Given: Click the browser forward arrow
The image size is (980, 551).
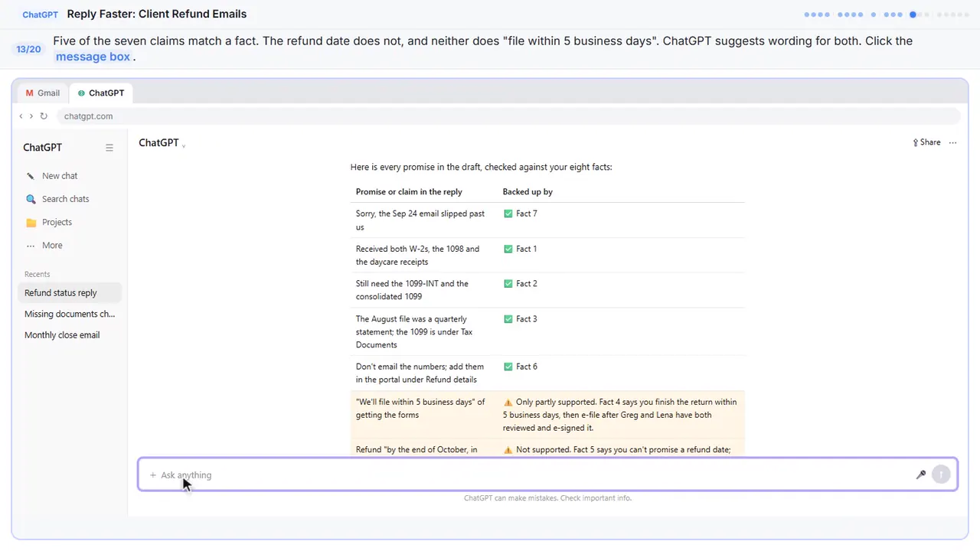Looking at the screenshot, I should click(x=31, y=116).
